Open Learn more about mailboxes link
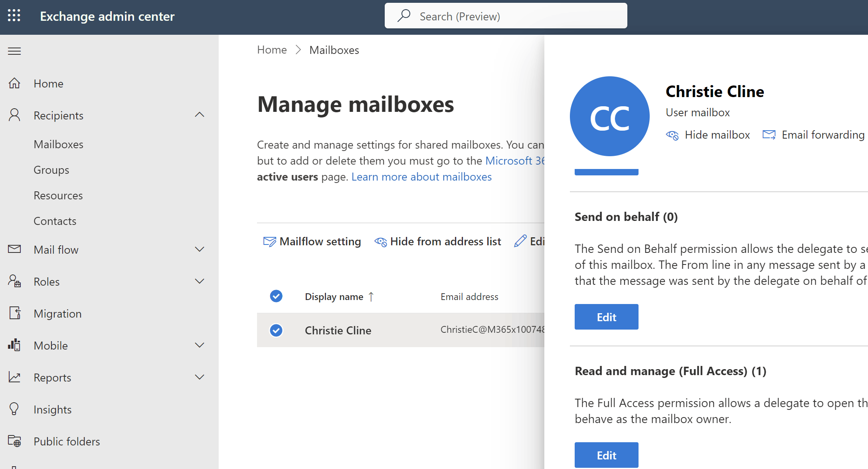Viewport: 868px width, 469px height. [x=421, y=177]
